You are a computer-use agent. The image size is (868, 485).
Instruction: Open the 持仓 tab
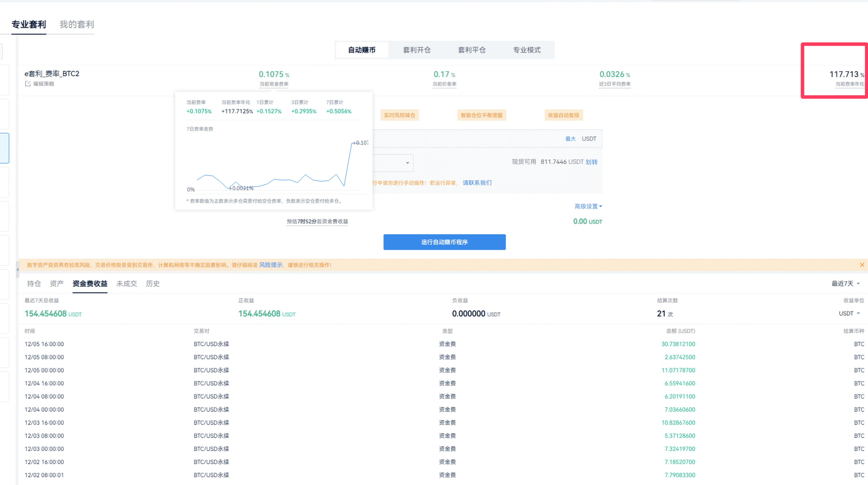point(34,283)
